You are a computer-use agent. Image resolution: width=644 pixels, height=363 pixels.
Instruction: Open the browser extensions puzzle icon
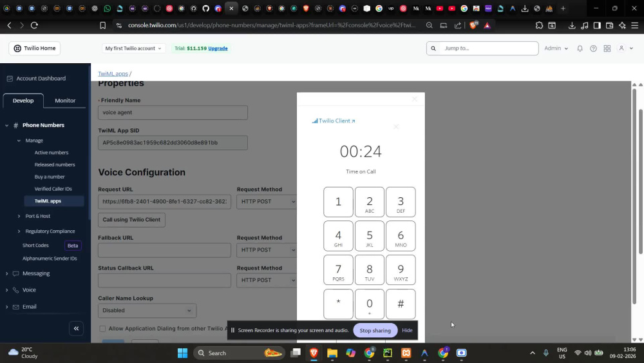click(539, 26)
